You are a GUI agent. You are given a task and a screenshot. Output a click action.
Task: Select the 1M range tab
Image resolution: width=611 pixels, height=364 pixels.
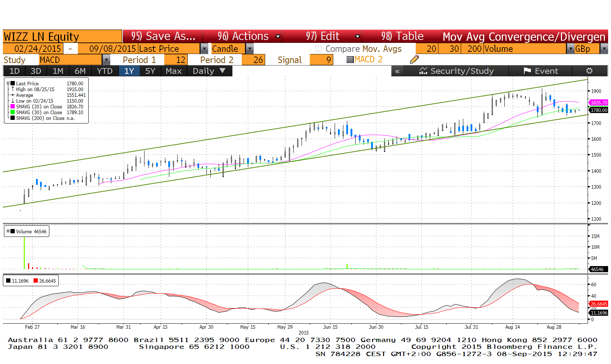58,71
